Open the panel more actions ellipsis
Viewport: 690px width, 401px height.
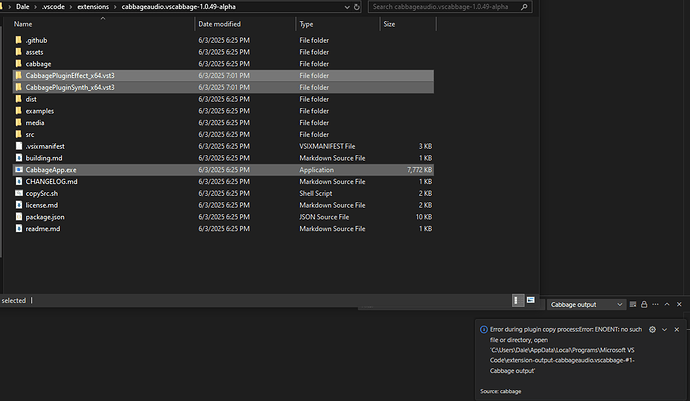coord(655,304)
